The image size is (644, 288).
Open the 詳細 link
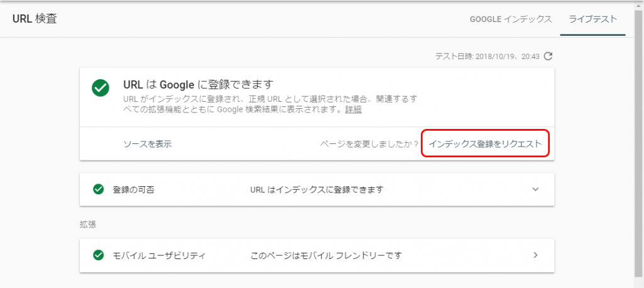click(x=353, y=109)
